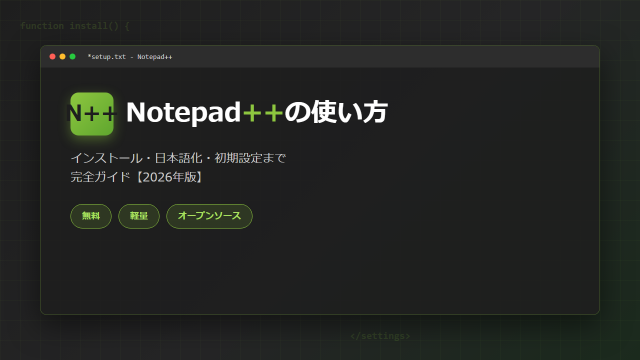
Task: Click the yellow minimize dot
Action: coord(62,56)
